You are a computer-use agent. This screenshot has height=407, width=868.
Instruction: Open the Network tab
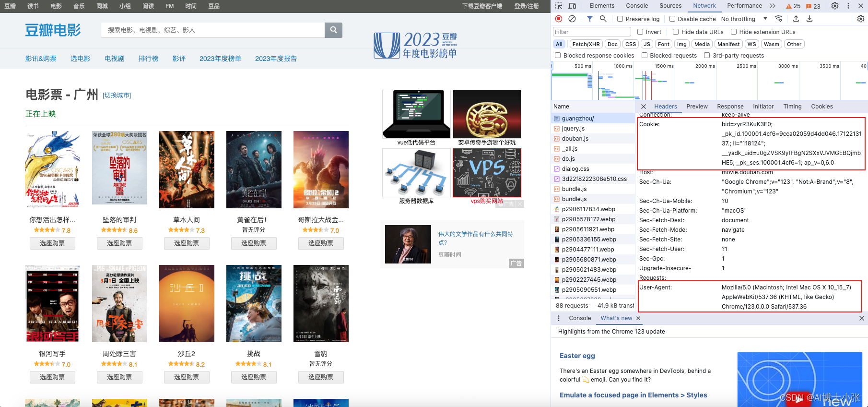704,6
